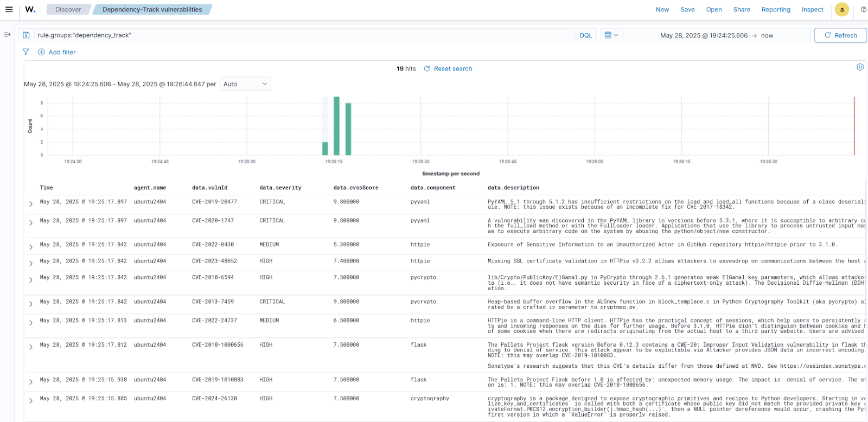This screenshot has height=422, width=868.
Task: Open Reporting menu item
Action: [776, 10]
